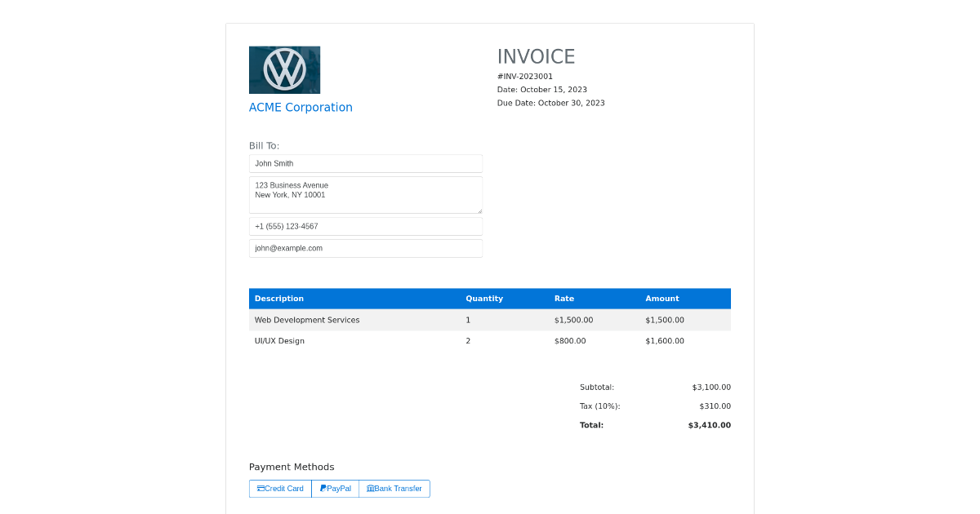Click the Quantity column header
This screenshot has width=980, height=514.
click(484, 299)
